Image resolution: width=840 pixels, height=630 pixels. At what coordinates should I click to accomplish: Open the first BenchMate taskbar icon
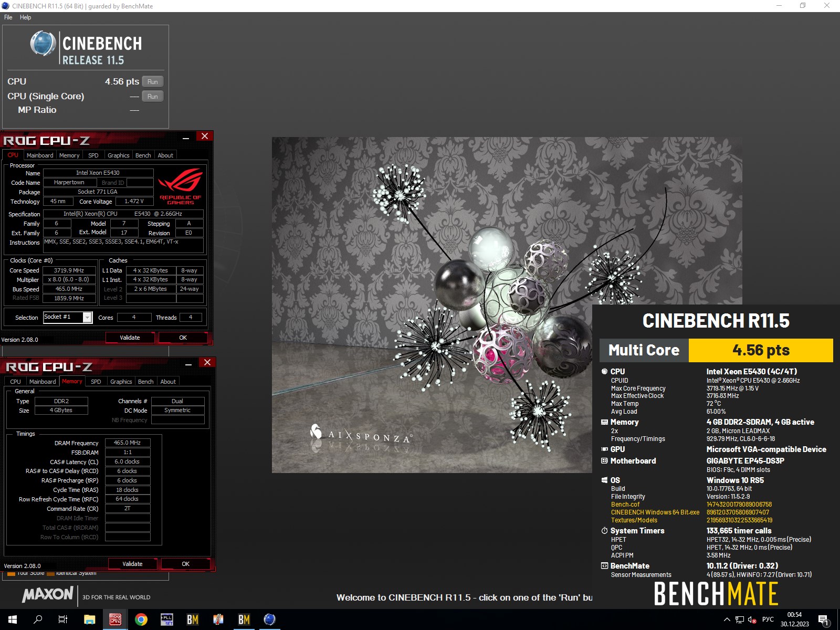pos(193,619)
